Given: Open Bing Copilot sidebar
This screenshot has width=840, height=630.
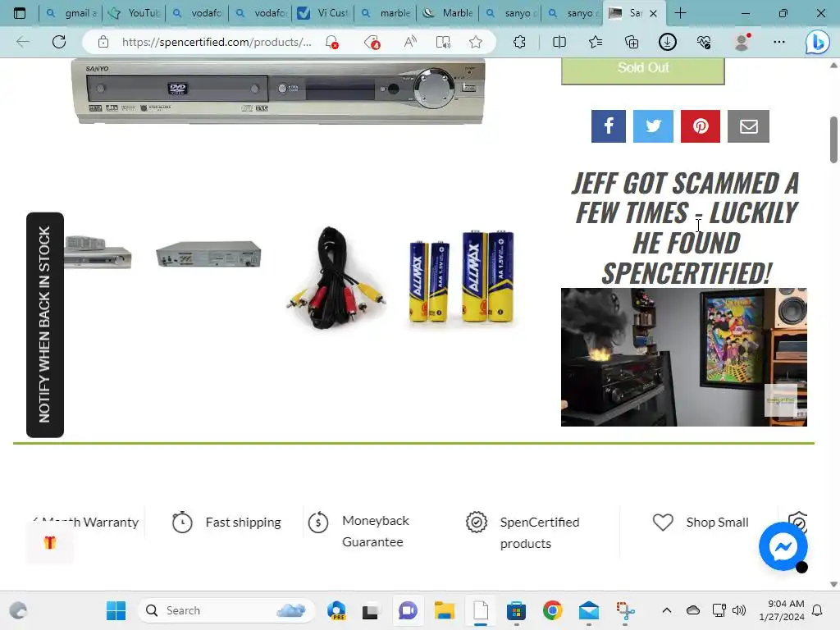Looking at the screenshot, I should coord(817,43).
